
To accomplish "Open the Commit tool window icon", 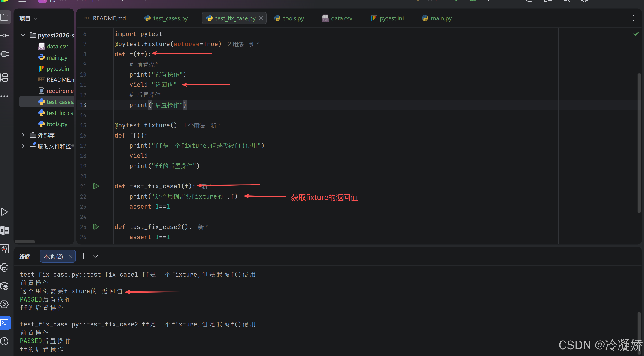I will [4, 36].
